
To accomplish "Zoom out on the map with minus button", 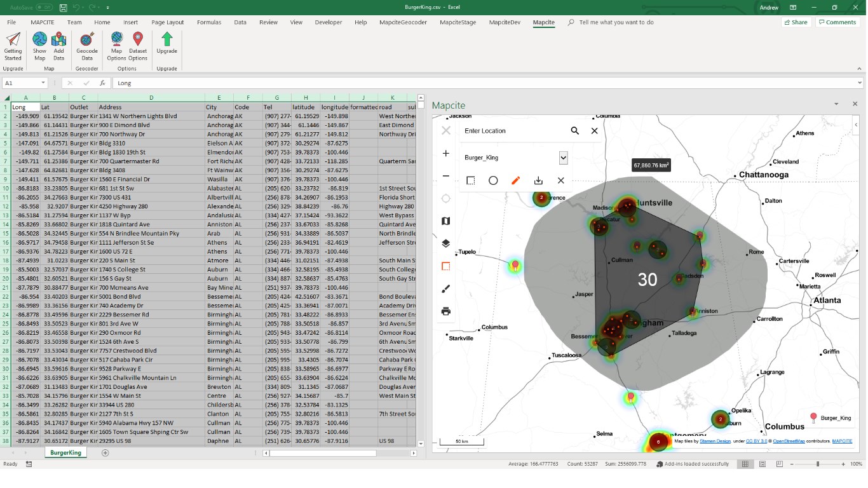I will pos(446,176).
